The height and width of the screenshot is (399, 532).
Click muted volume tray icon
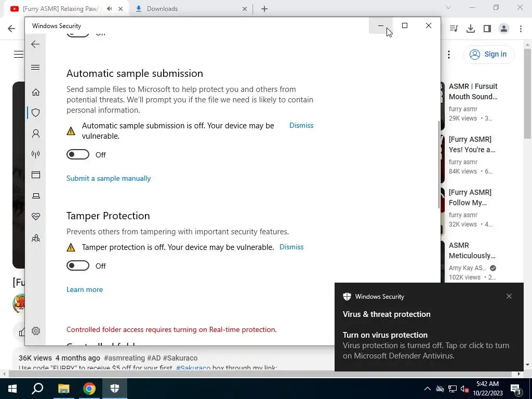click(465, 389)
